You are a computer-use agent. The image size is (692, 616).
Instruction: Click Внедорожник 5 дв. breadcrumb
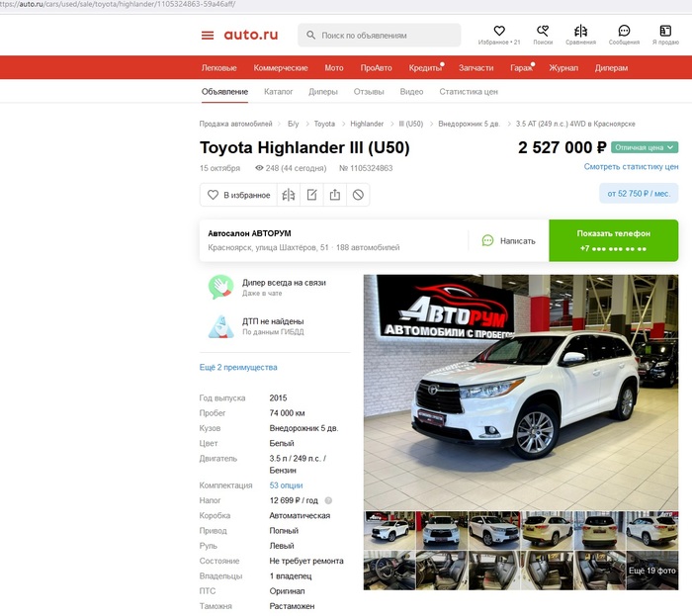pyautogui.click(x=470, y=124)
